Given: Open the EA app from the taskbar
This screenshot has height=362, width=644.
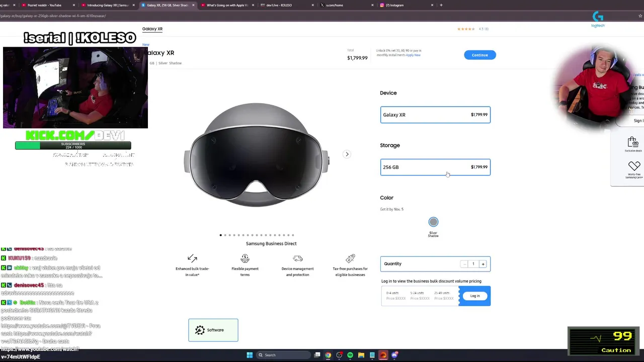Looking at the screenshot, I should point(383,355).
